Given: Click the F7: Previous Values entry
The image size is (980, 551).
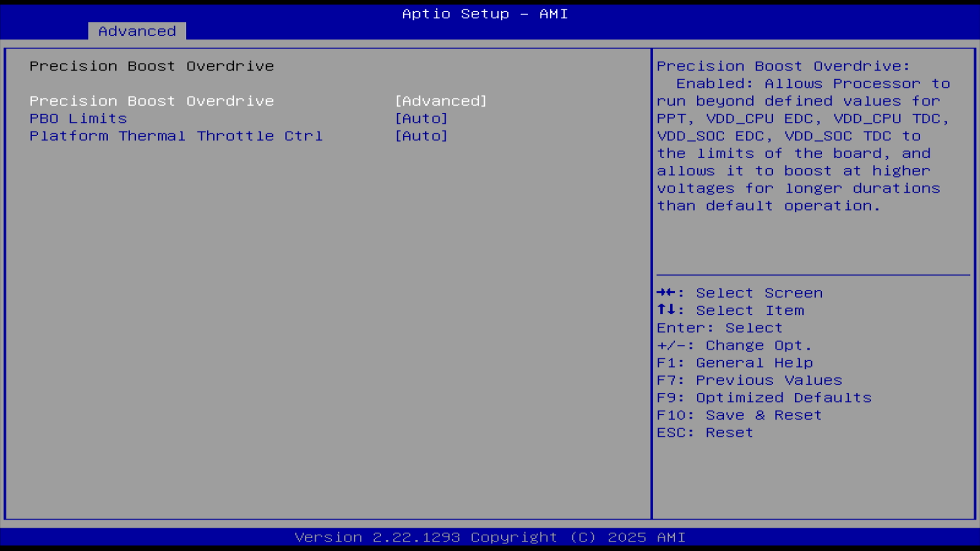Looking at the screenshot, I should (x=749, y=380).
